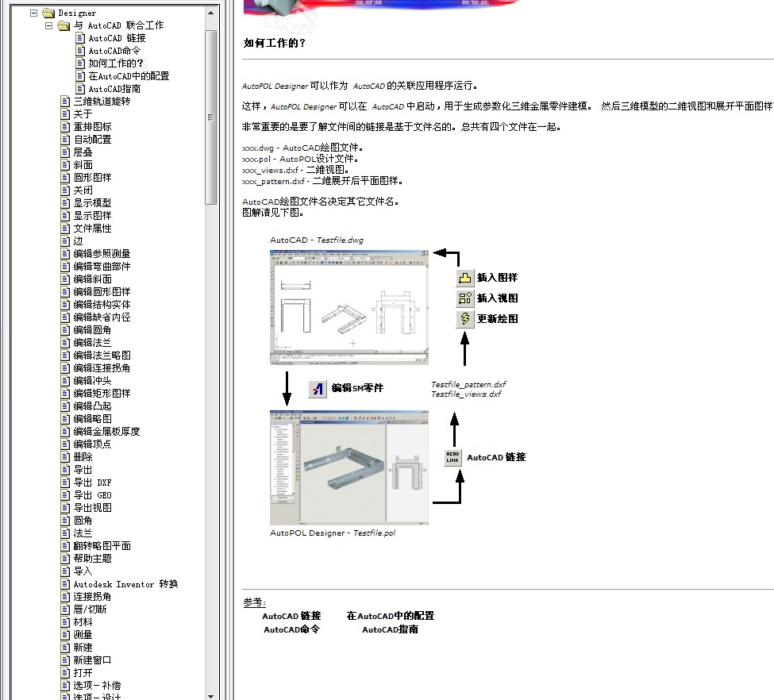Open the 编辑参照测量 help topic

click(102, 254)
